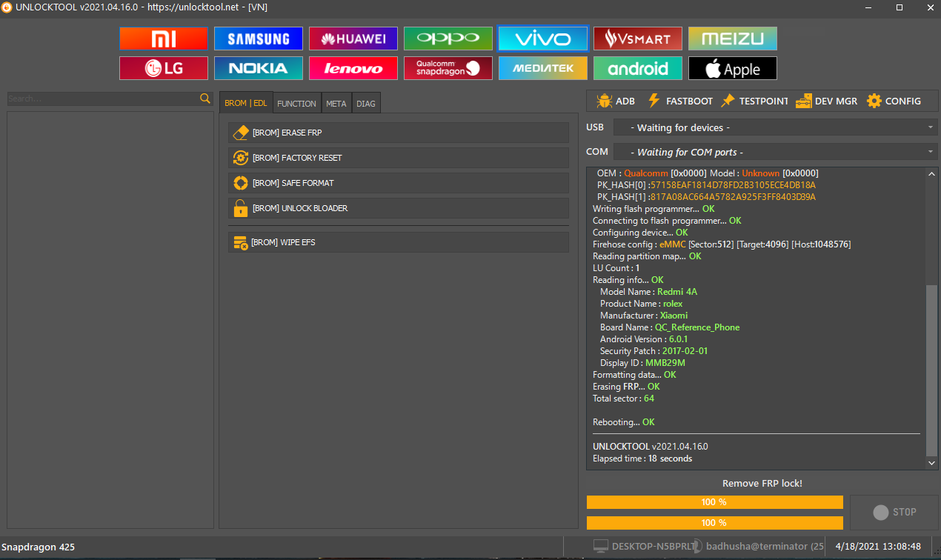Switch to the FUNCTION tab
The image size is (941, 560).
pos(296,104)
